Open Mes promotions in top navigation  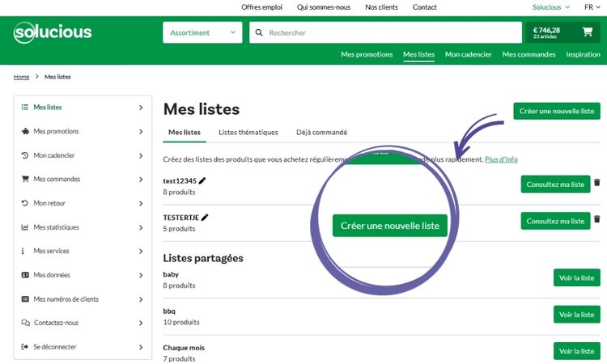coord(367,55)
